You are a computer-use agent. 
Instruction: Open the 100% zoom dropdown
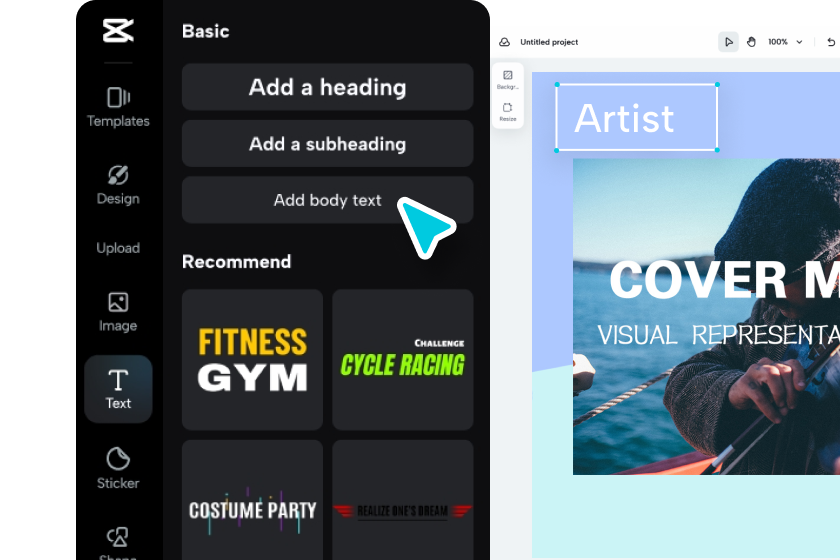click(x=785, y=42)
